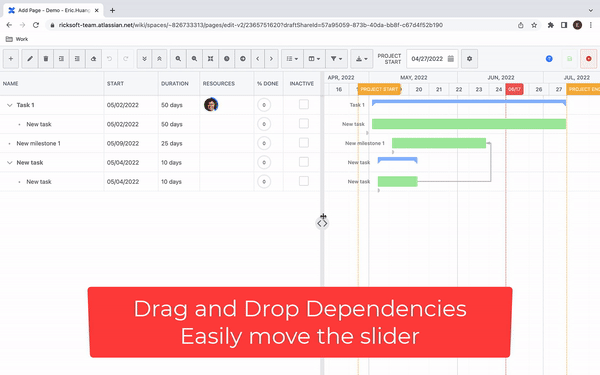
Task: Collapse the Task 1 tree row
Action: click(10, 105)
